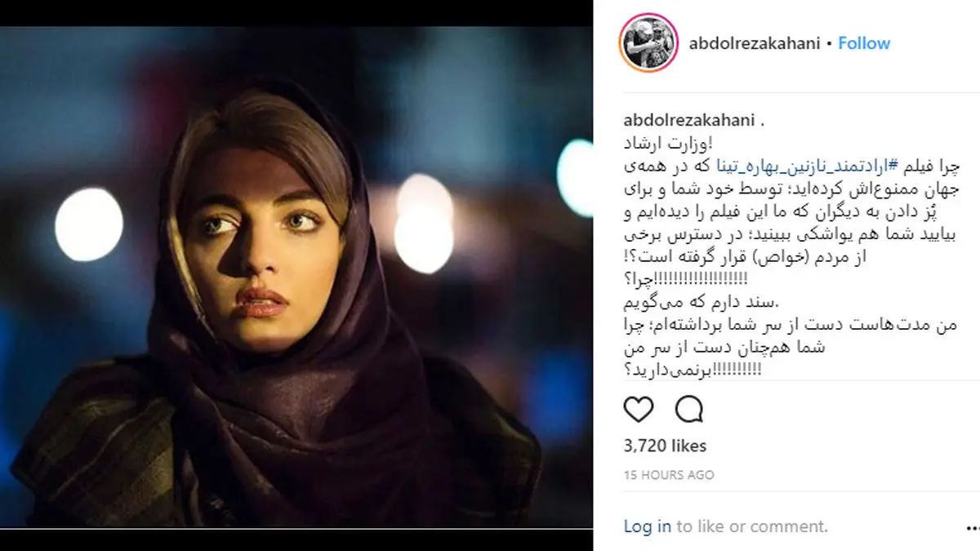Click the 'چرا؟' line with exclamation marks

685,279
